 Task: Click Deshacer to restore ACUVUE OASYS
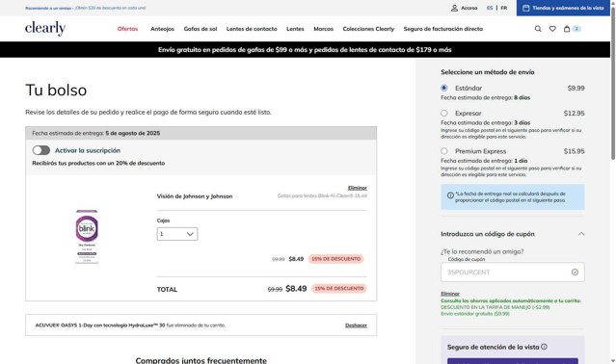[x=356, y=325]
